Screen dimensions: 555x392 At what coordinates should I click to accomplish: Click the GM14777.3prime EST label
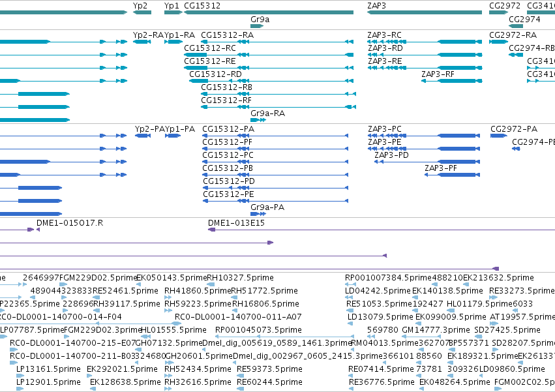click(x=436, y=330)
